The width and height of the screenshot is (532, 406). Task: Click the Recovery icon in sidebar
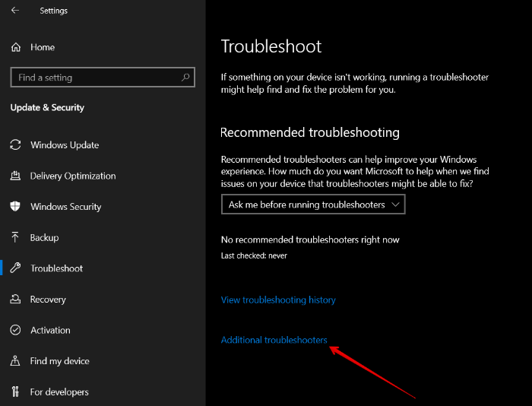point(15,299)
